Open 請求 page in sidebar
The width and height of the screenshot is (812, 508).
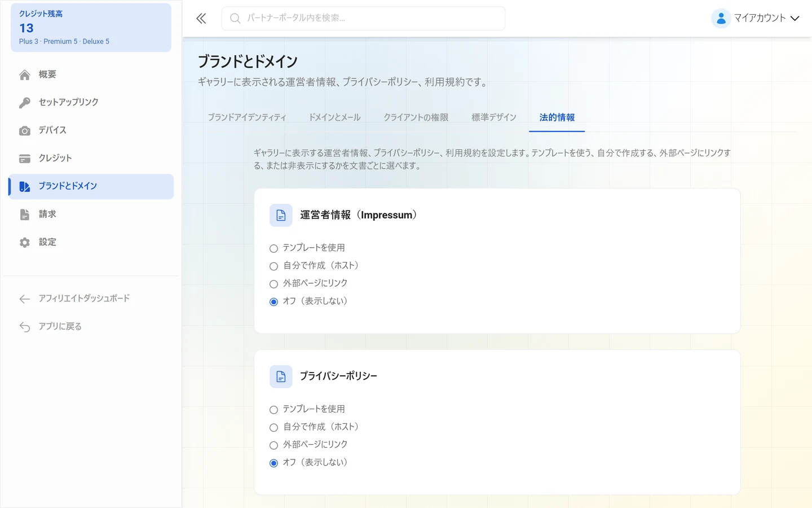[91, 214]
